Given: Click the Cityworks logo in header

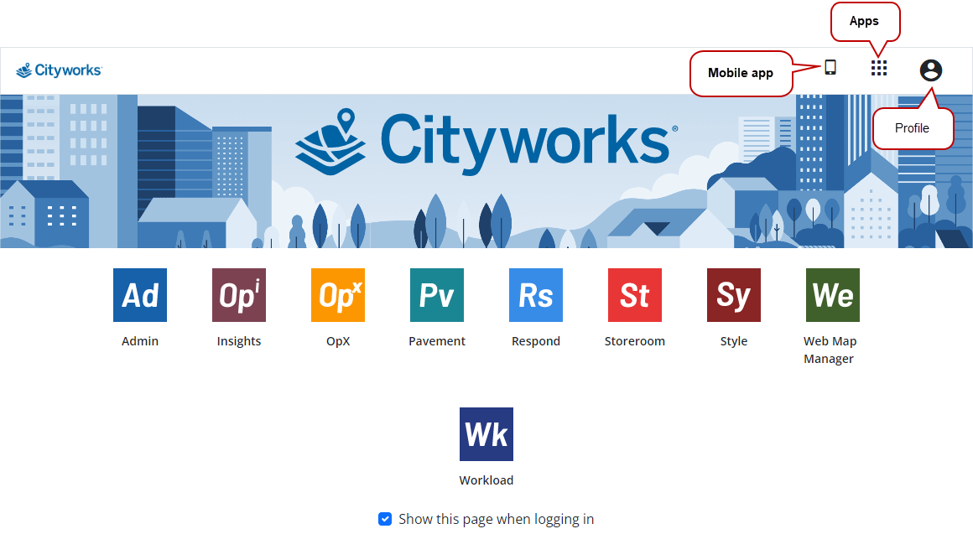Looking at the screenshot, I should point(59,70).
